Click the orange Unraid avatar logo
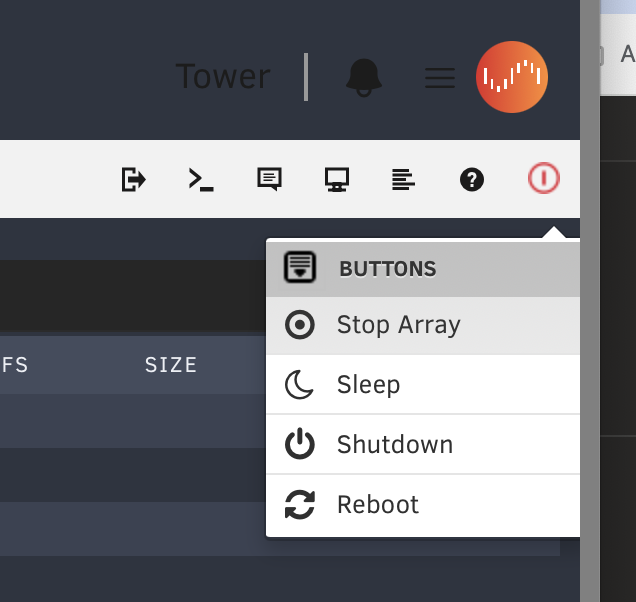636x602 pixels. (x=512, y=77)
